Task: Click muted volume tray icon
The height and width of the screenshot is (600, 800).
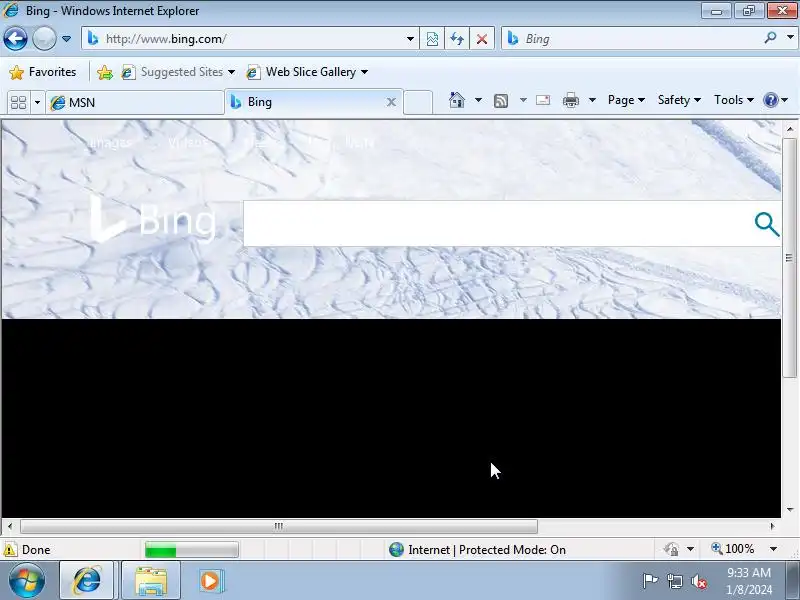Action: coord(698,581)
